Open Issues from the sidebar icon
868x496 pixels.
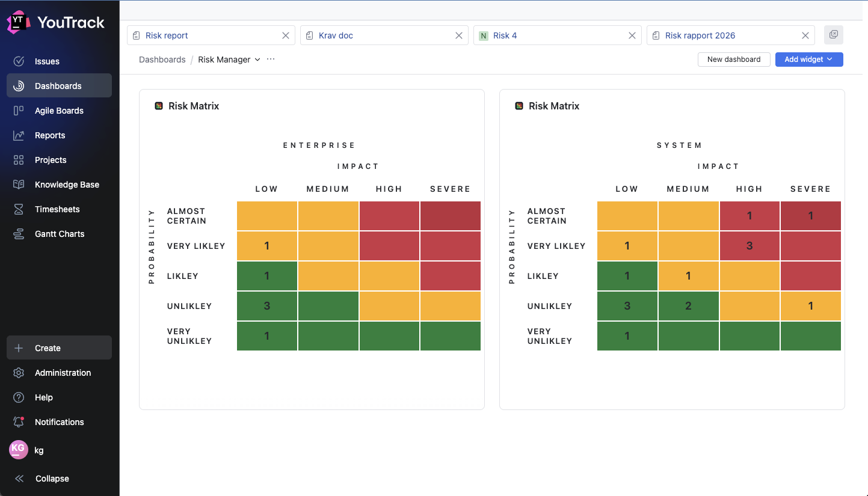(x=19, y=61)
